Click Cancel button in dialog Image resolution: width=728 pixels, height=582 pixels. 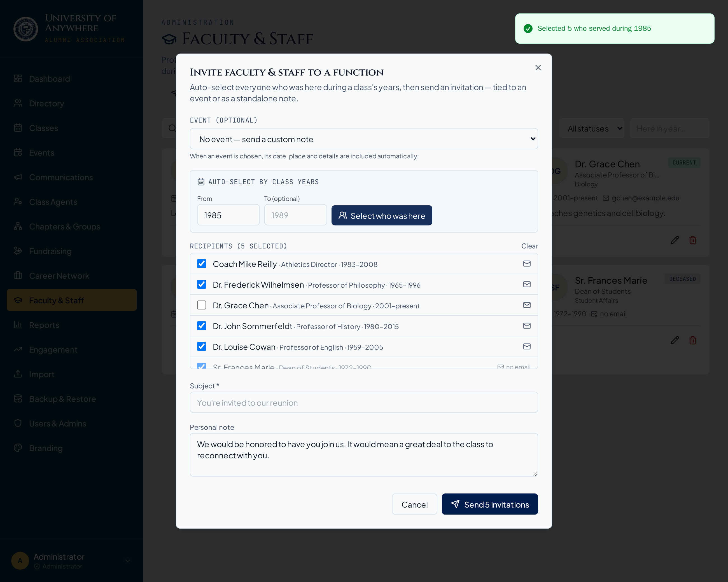pyautogui.click(x=414, y=504)
